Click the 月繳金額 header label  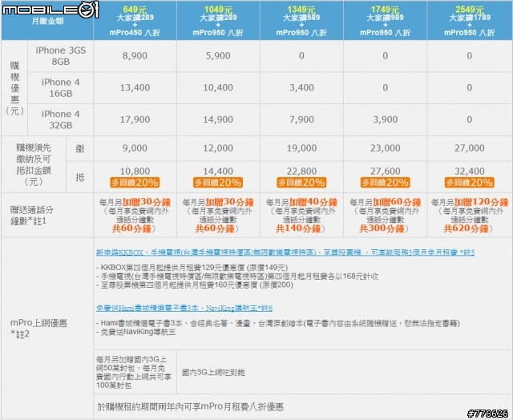[48, 22]
